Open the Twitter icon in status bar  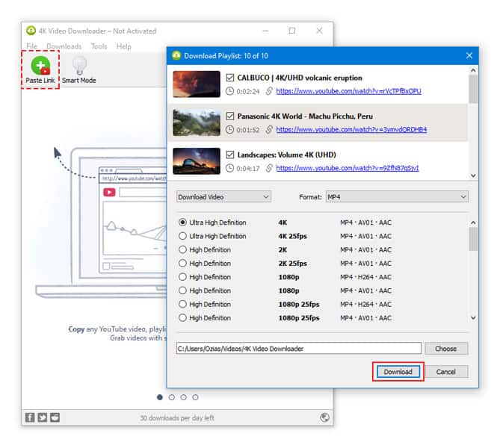pos(43,417)
